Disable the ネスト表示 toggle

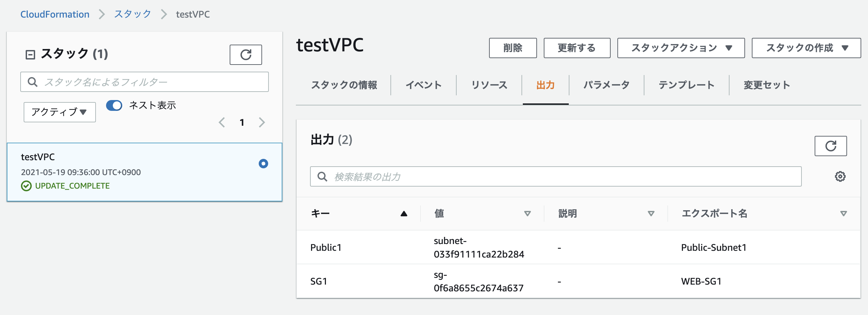coord(114,105)
